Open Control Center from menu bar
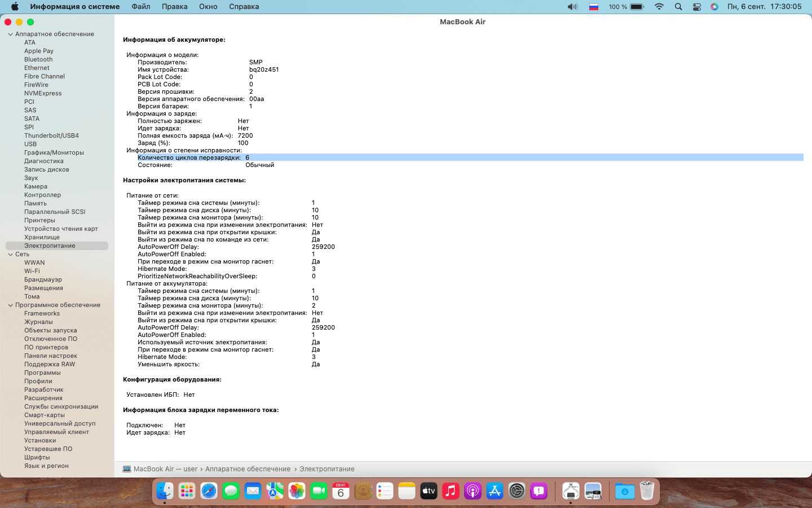Screen dimensions: 812x508 coord(697,7)
